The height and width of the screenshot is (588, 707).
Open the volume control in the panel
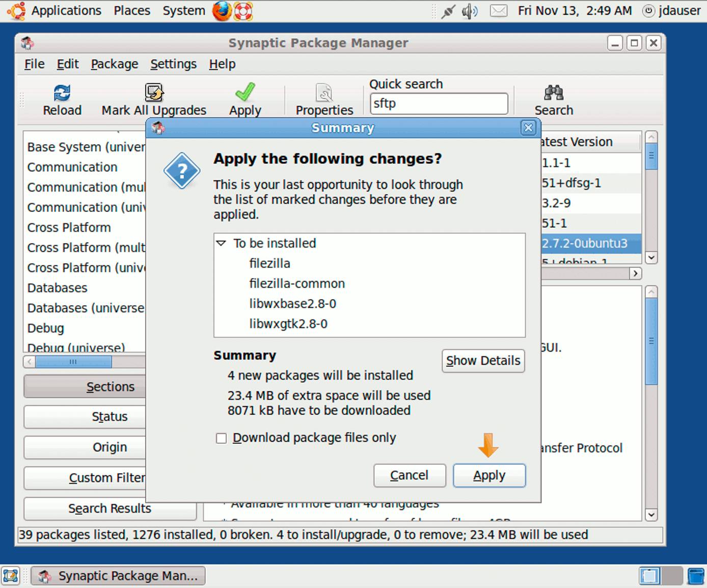469,11
